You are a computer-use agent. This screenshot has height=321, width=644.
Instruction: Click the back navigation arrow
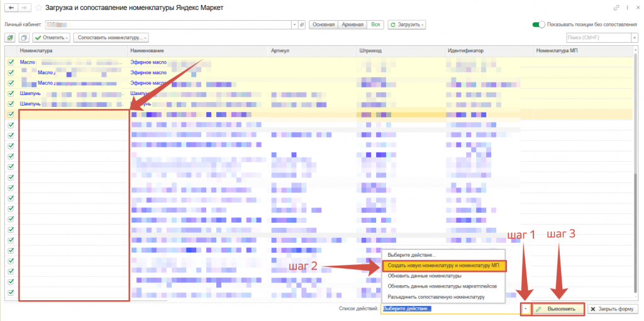click(11, 8)
